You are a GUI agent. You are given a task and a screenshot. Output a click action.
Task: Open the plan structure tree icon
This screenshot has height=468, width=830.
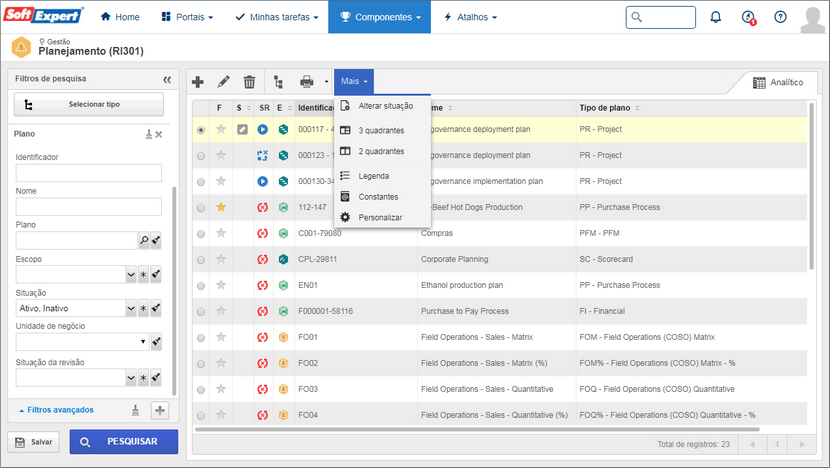pos(278,82)
